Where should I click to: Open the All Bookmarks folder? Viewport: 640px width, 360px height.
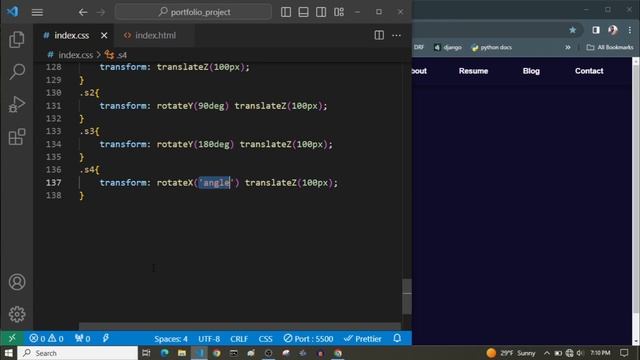click(x=610, y=47)
